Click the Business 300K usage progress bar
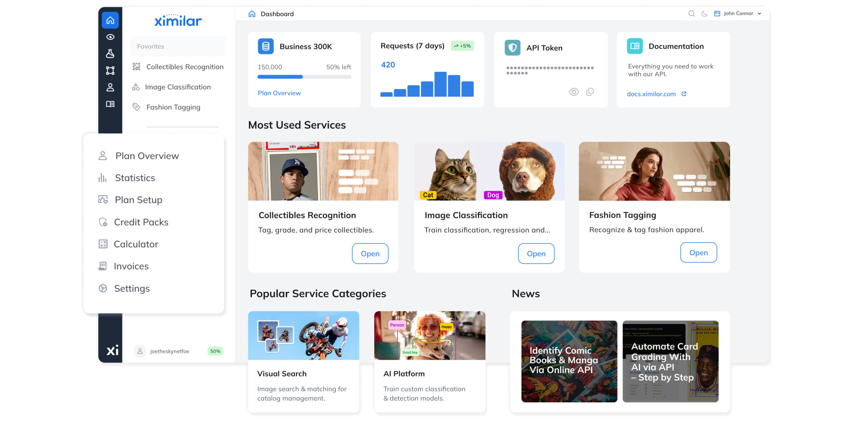 pos(304,77)
